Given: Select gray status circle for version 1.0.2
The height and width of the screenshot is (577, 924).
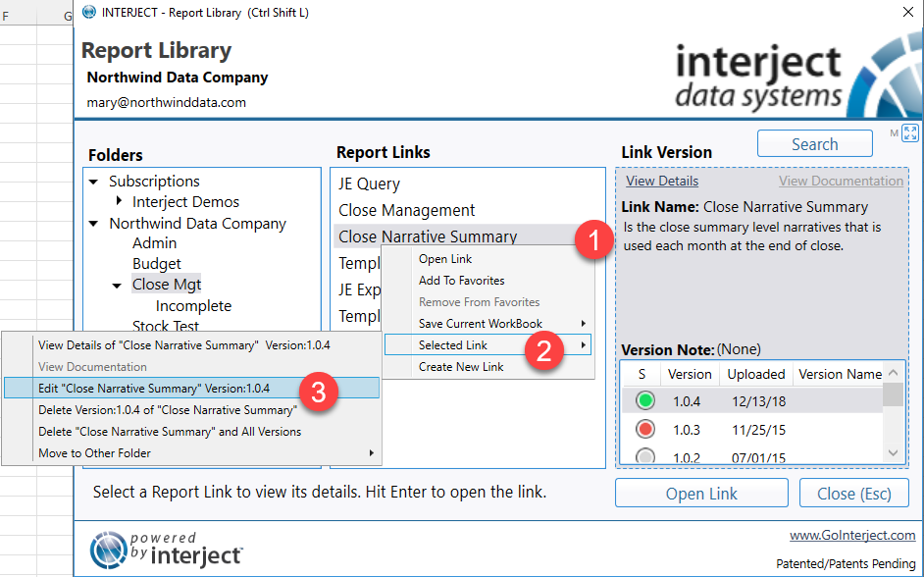Looking at the screenshot, I should (x=645, y=456).
